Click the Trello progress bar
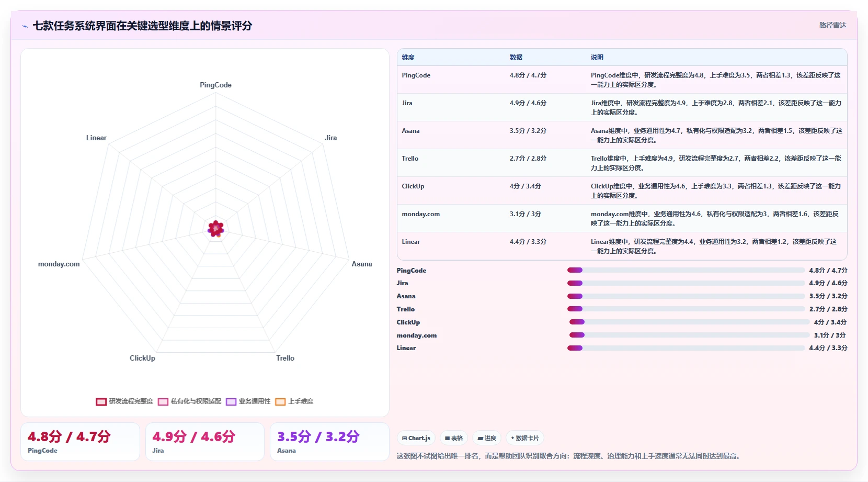Screen dimensions: 868x482 coord(686,309)
